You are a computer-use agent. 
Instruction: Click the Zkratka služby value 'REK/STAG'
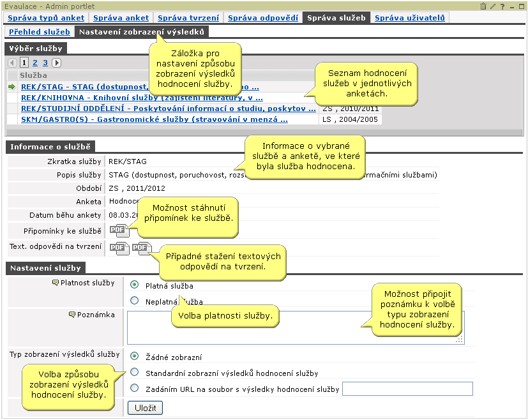(128, 161)
